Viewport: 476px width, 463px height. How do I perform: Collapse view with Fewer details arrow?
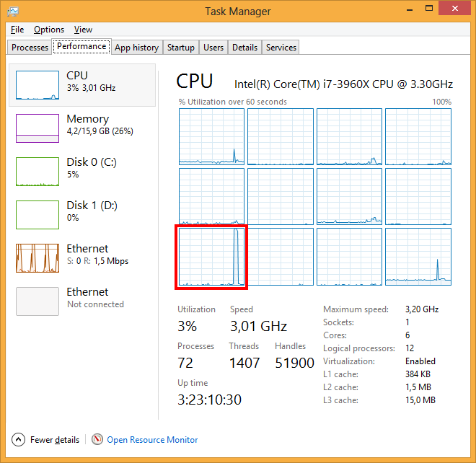(18, 439)
